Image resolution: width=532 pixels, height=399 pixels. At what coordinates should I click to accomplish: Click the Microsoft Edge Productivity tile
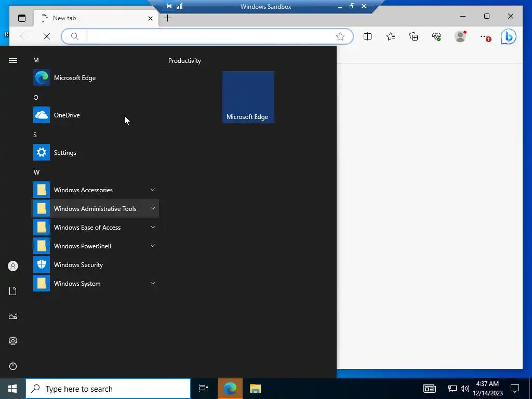(x=248, y=97)
